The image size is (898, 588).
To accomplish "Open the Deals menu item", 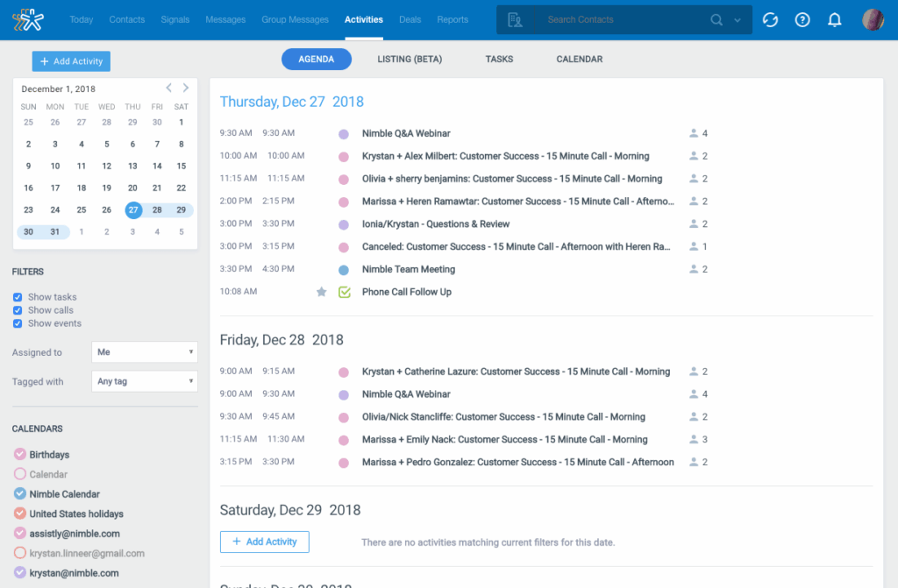I will (410, 19).
